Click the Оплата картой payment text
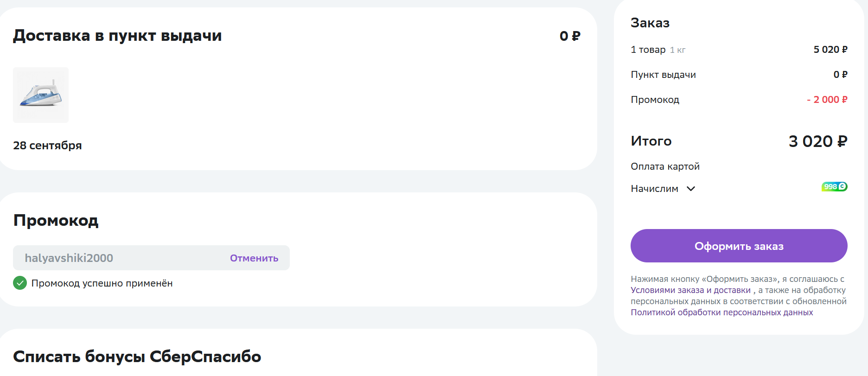Viewport: 868px width, 376px height. [x=665, y=166]
